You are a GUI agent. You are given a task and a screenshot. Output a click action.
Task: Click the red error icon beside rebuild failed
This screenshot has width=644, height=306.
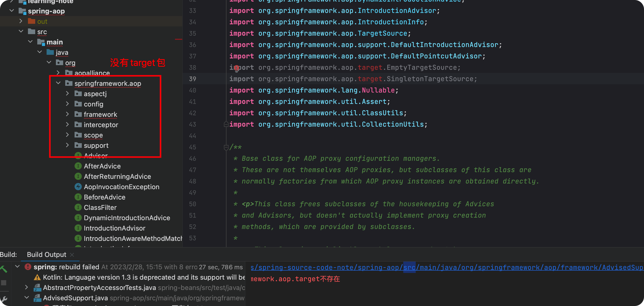[x=28, y=267]
